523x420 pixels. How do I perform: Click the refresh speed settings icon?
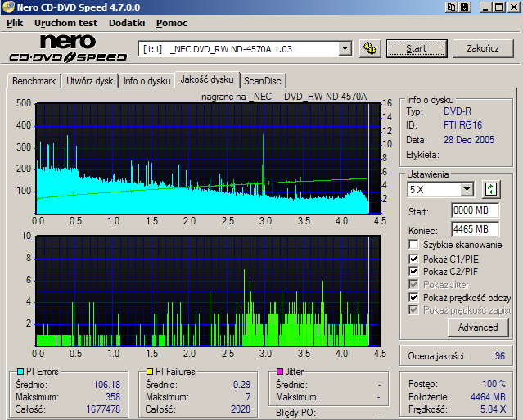[491, 189]
